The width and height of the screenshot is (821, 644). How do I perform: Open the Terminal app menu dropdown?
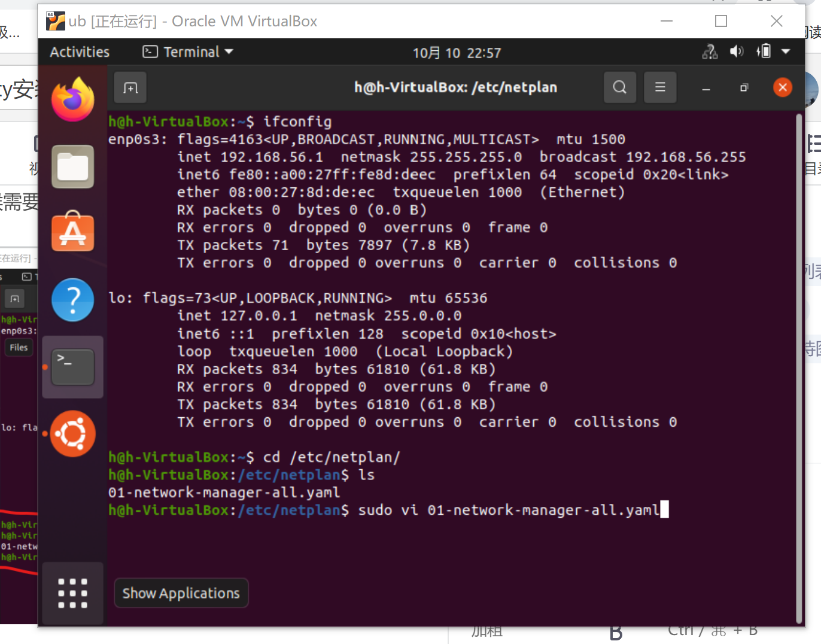point(188,52)
